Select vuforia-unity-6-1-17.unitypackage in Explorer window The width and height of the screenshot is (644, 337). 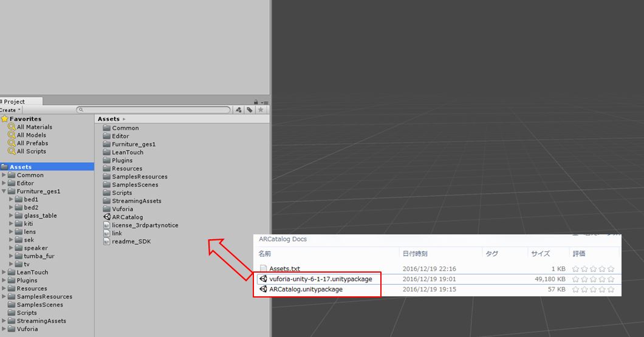tap(316, 279)
